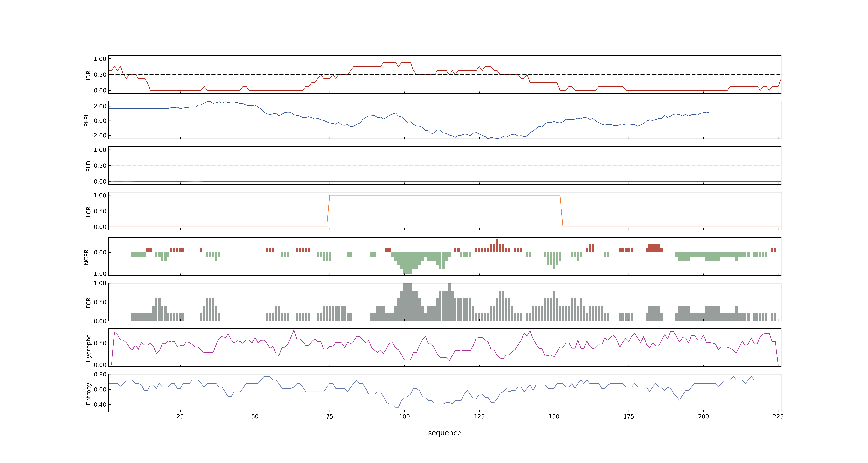This screenshot has width=868, height=463.
Task: Click the 0.00 tick on Pi-Pi axis
Action: point(100,121)
